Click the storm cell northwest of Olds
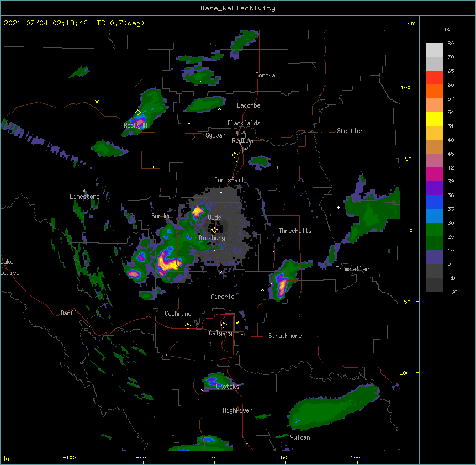The image size is (476, 465). click(198, 210)
